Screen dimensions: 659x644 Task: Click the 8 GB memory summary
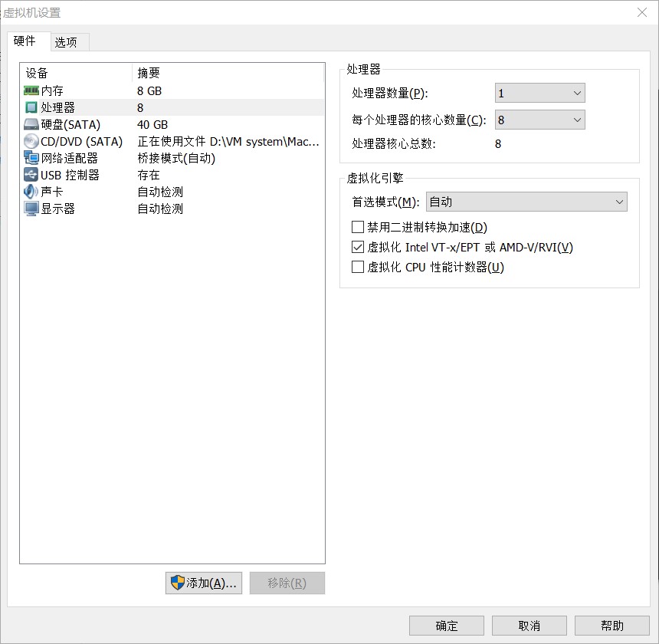(149, 90)
